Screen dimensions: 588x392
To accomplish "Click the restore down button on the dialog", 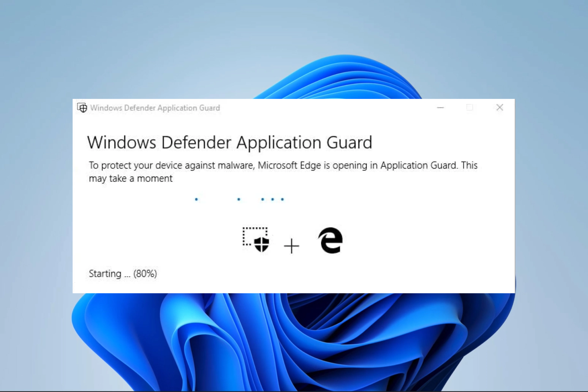I will pos(470,107).
